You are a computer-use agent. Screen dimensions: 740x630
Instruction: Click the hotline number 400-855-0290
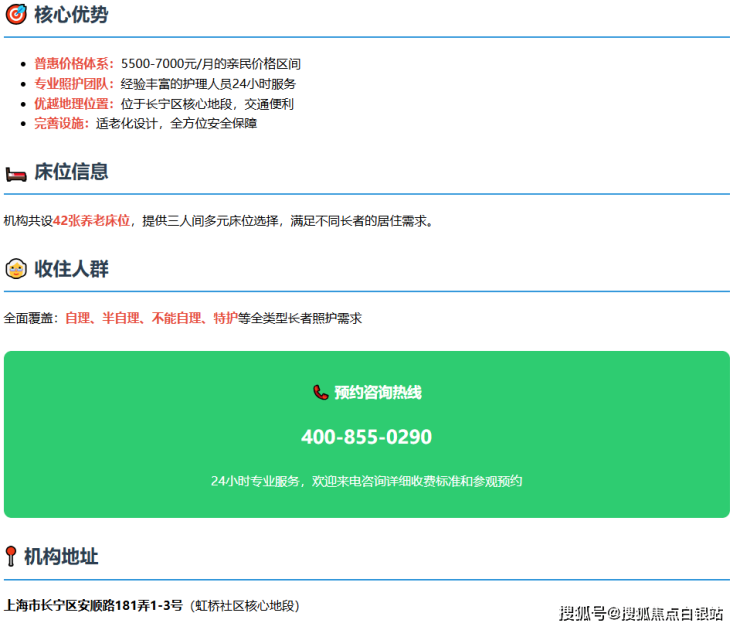pyautogui.click(x=366, y=438)
